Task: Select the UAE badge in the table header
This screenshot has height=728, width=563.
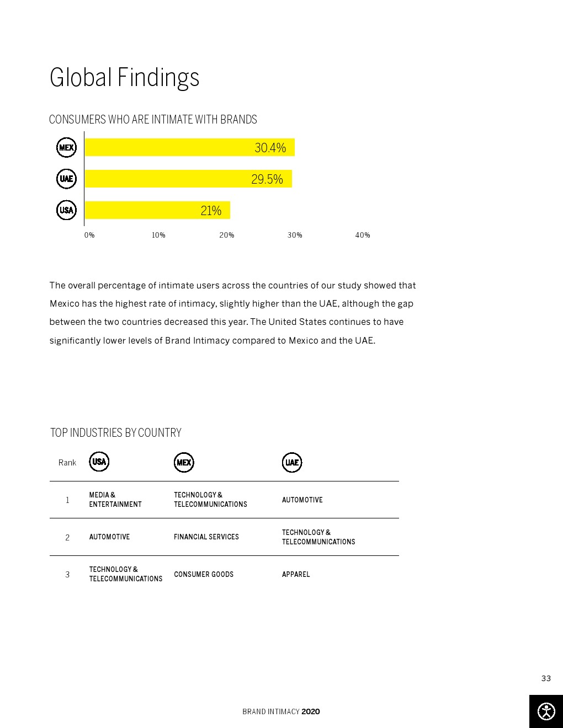Action: click(x=292, y=463)
